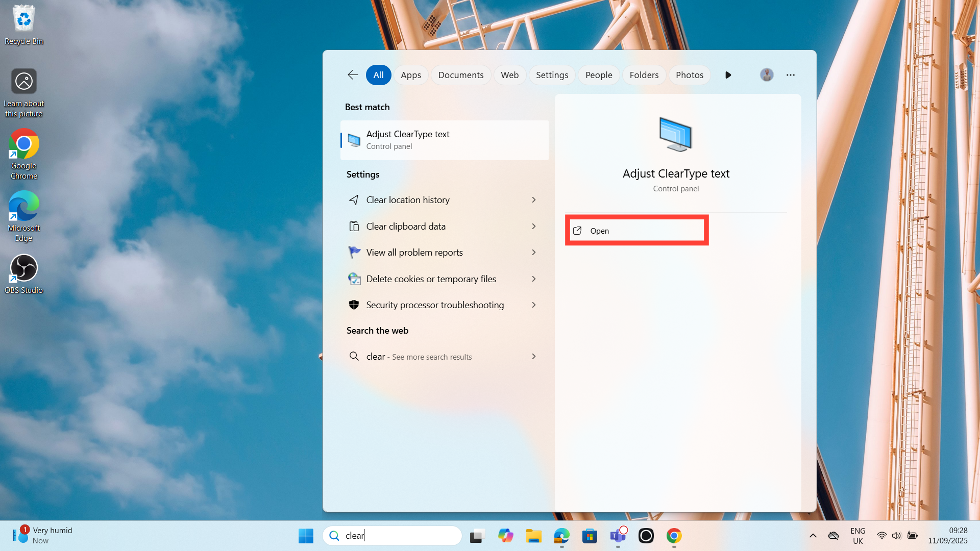Open the three-dot options menu

[x=790, y=75]
